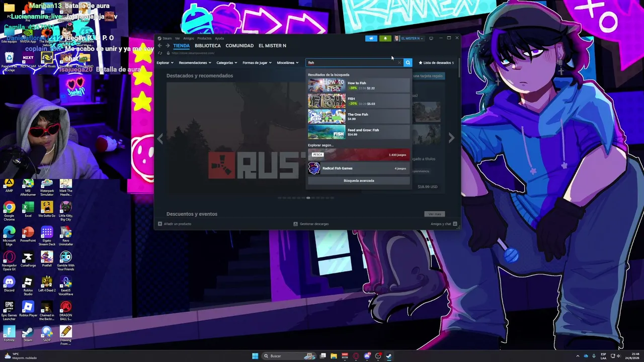The width and height of the screenshot is (644, 362).
Task: Select the Steam desktop shortcut icon
Action: click(28, 334)
